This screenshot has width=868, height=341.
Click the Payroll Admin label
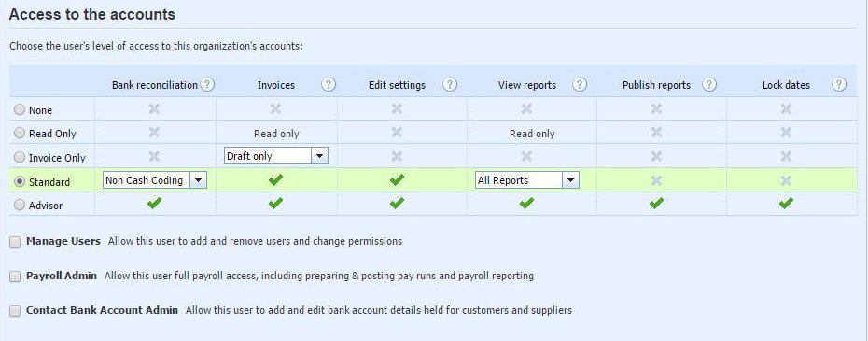62,276
